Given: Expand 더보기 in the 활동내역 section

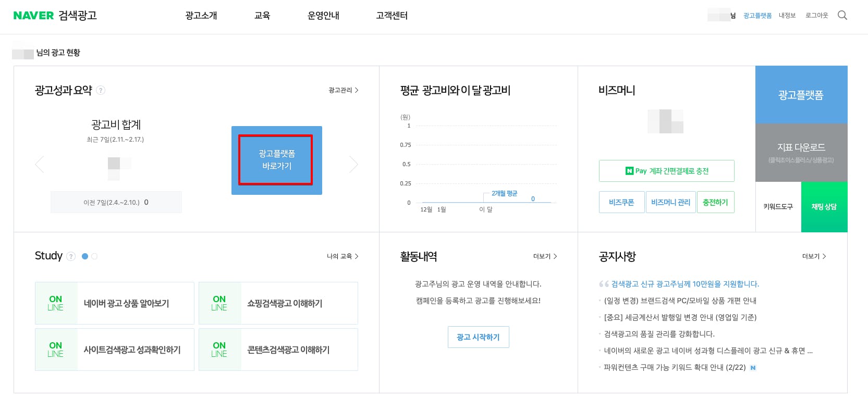Looking at the screenshot, I should (x=545, y=256).
